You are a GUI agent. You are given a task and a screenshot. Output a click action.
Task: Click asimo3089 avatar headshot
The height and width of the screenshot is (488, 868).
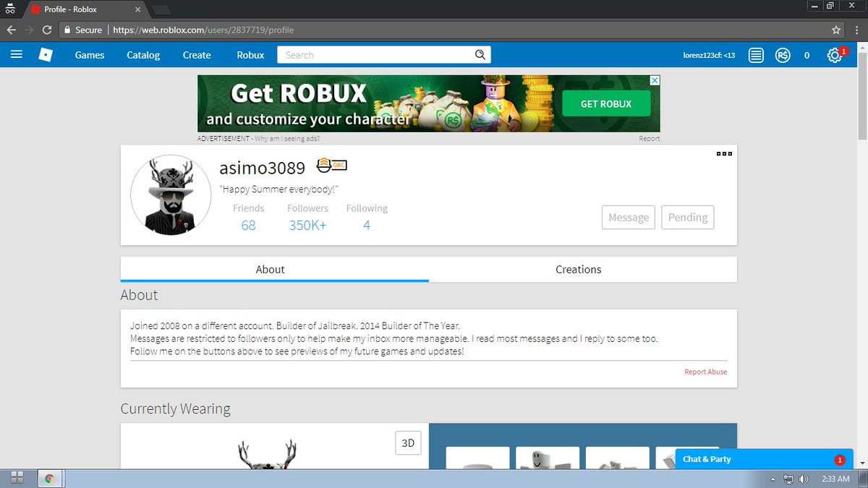(x=171, y=195)
